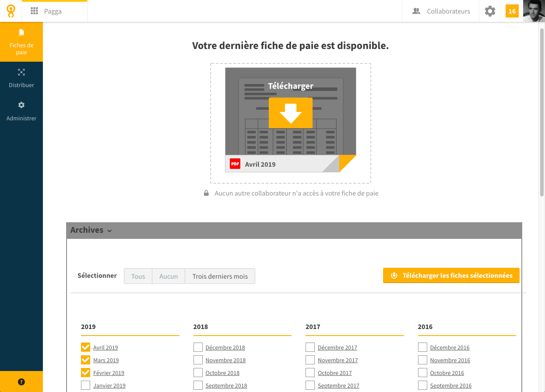Check the Décembre 2018 checkbox

click(x=198, y=347)
